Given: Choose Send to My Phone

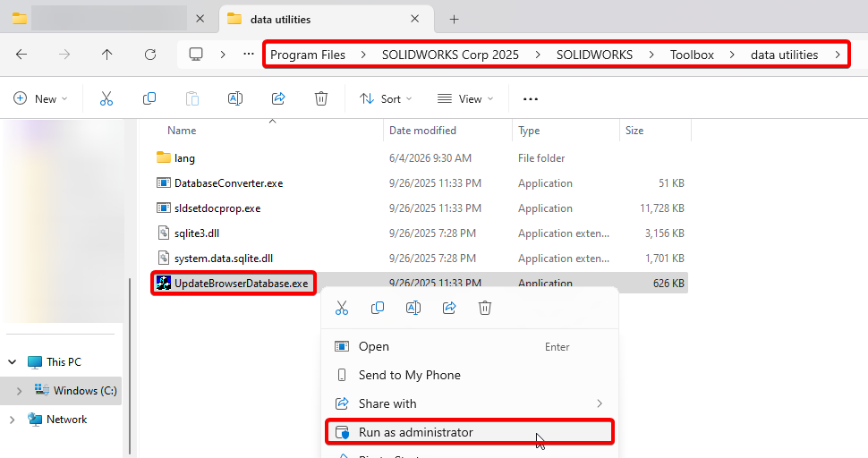Looking at the screenshot, I should click(470, 375).
